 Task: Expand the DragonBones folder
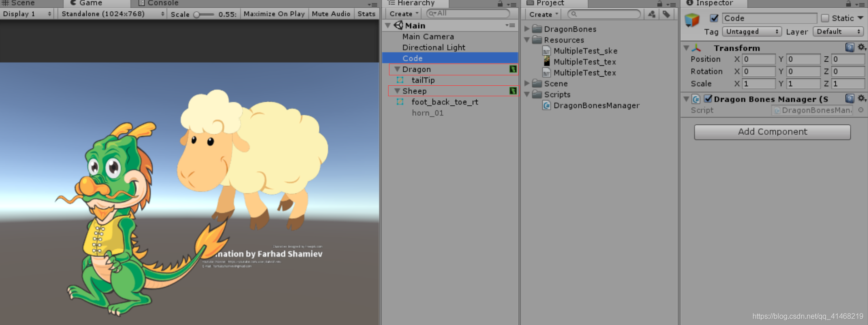pyautogui.click(x=527, y=29)
